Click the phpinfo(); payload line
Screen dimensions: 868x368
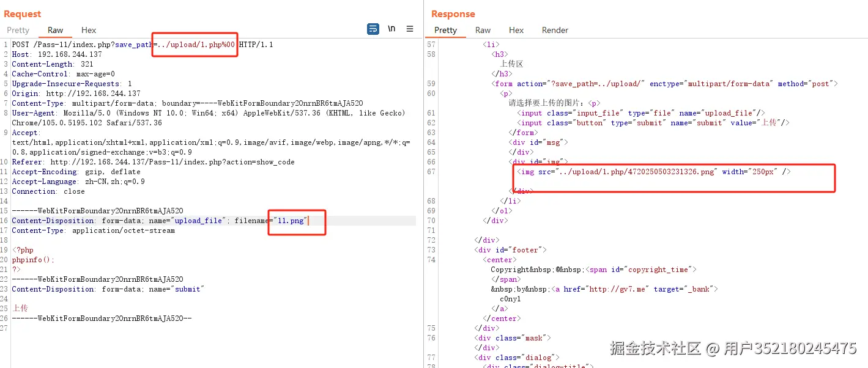[33, 260]
